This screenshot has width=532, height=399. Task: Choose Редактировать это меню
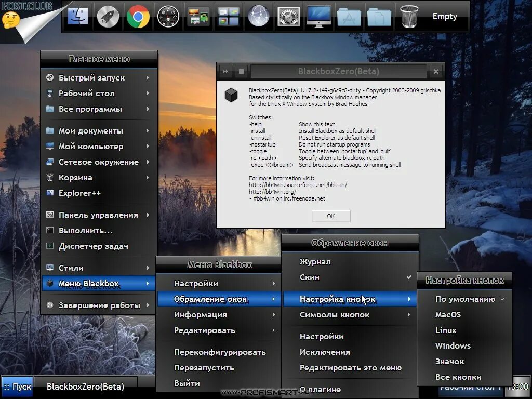tap(350, 368)
